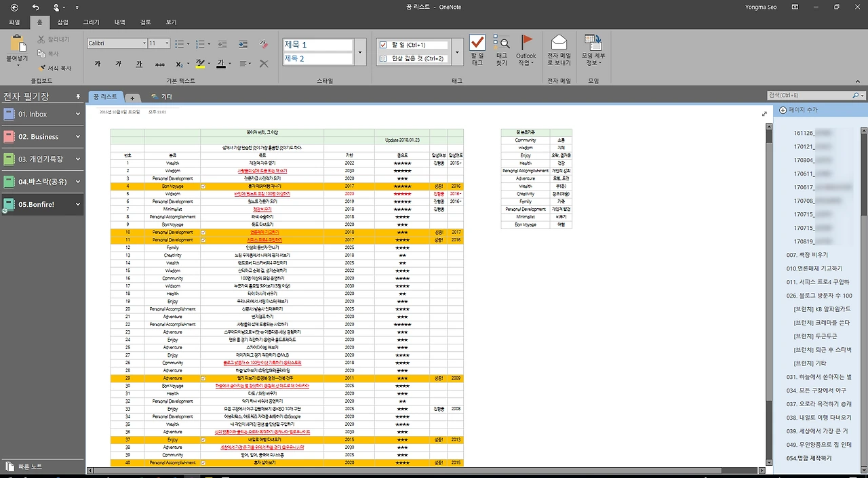868x478 pixels.
Task: Clear all formatting with eraser icon
Action: tap(264, 43)
